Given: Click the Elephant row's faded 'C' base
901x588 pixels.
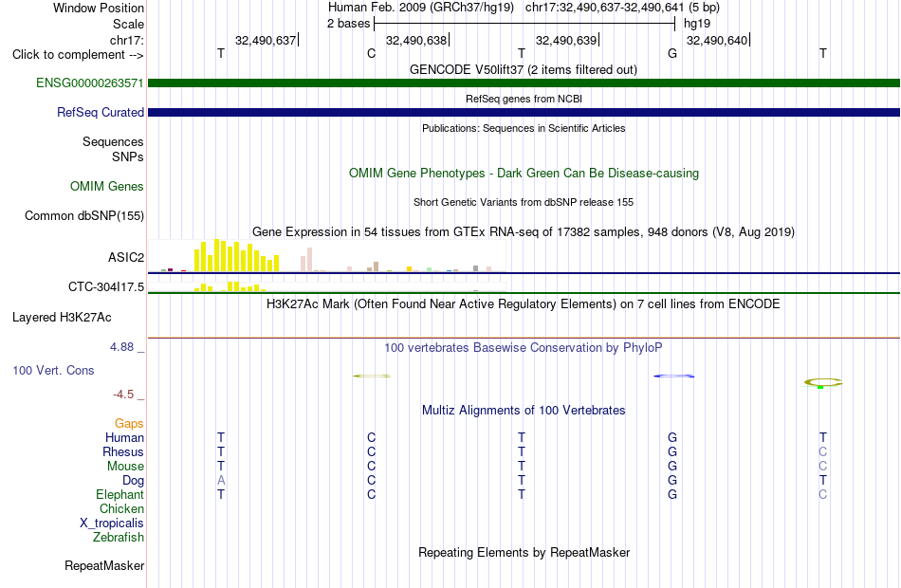Looking at the screenshot, I should click(823, 494).
